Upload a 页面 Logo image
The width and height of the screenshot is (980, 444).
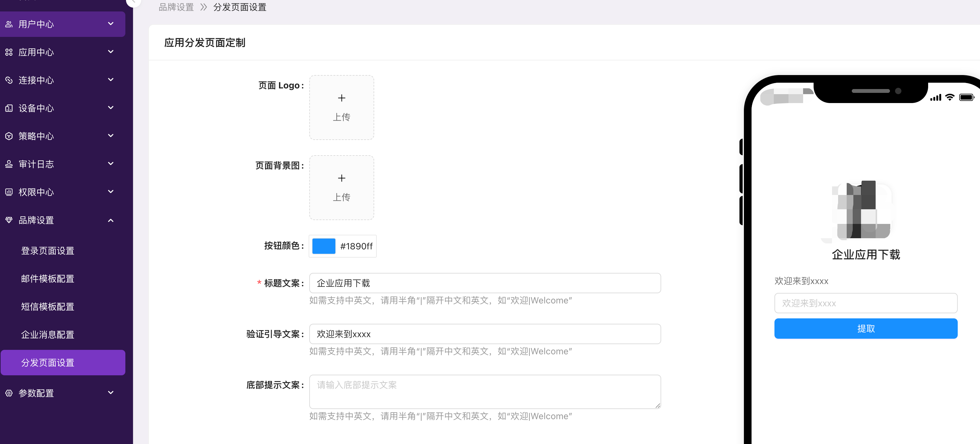point(342,108)
